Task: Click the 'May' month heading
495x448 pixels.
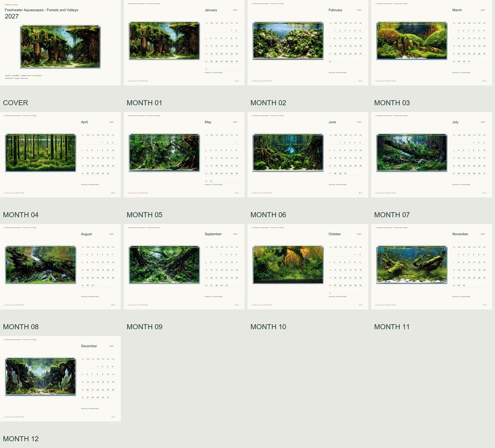Action: click(x=208, y=122)
